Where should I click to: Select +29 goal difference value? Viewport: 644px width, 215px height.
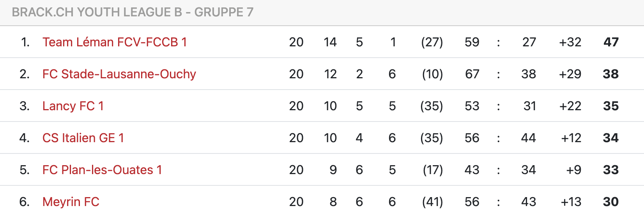570,74
